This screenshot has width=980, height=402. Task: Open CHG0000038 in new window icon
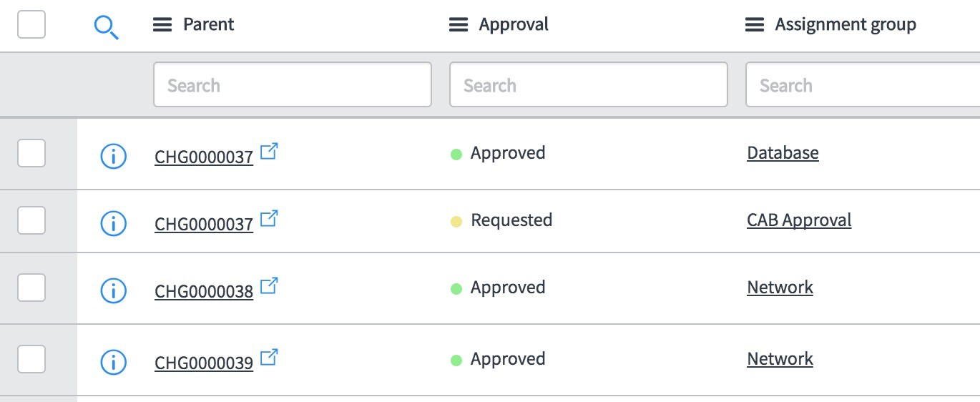[x=269, y=286]
